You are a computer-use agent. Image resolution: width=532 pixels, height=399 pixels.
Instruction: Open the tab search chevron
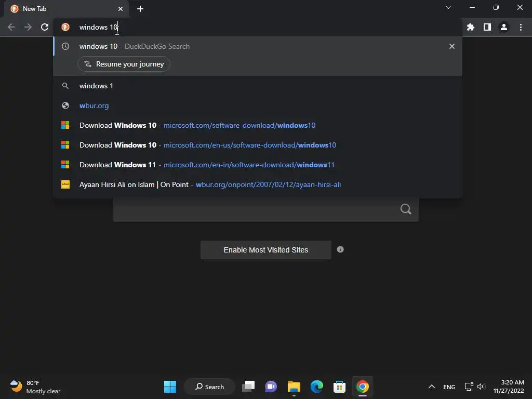448,7
